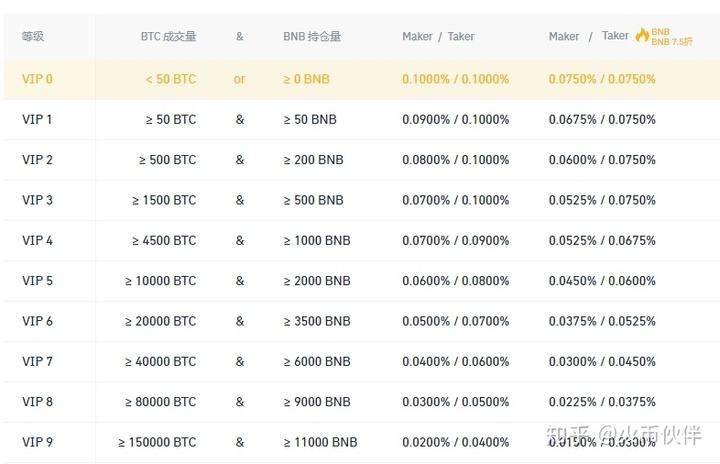Click the '0.0300% / 0.0500%' fee cell
720x464 pixels.
(456, 402)
